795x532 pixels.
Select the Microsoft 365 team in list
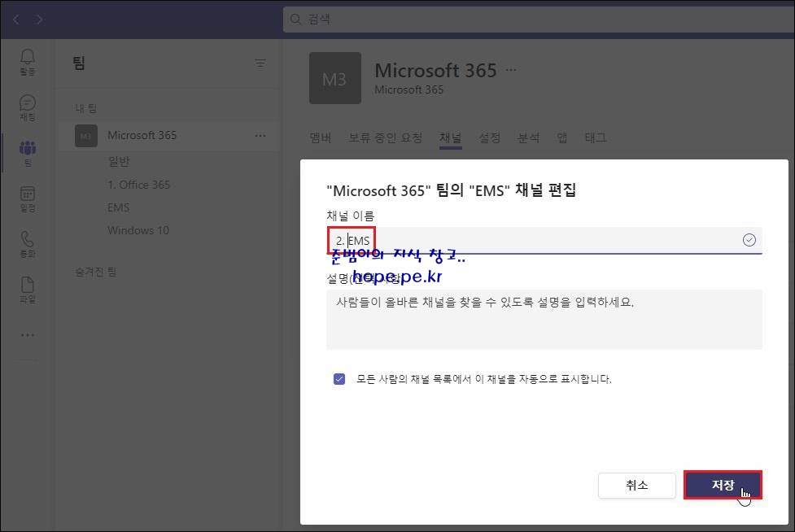click(169, 136)
